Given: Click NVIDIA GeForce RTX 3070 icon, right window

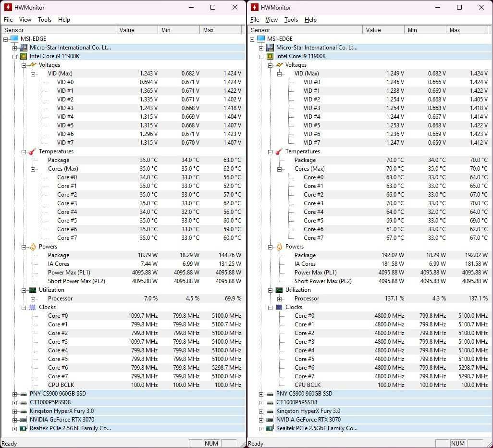Looking at the screenshot, I should (x=270, y=420).
